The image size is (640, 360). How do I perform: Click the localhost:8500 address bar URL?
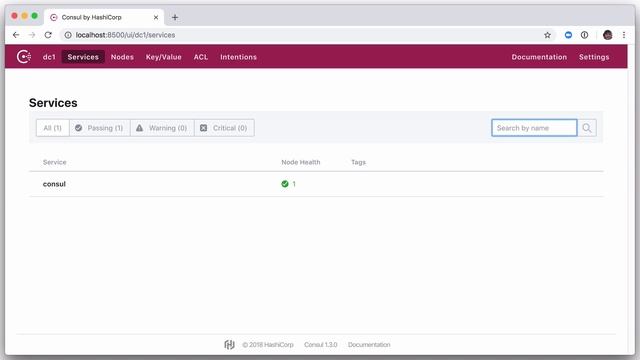pyautogui.click(x=125, y=35)
